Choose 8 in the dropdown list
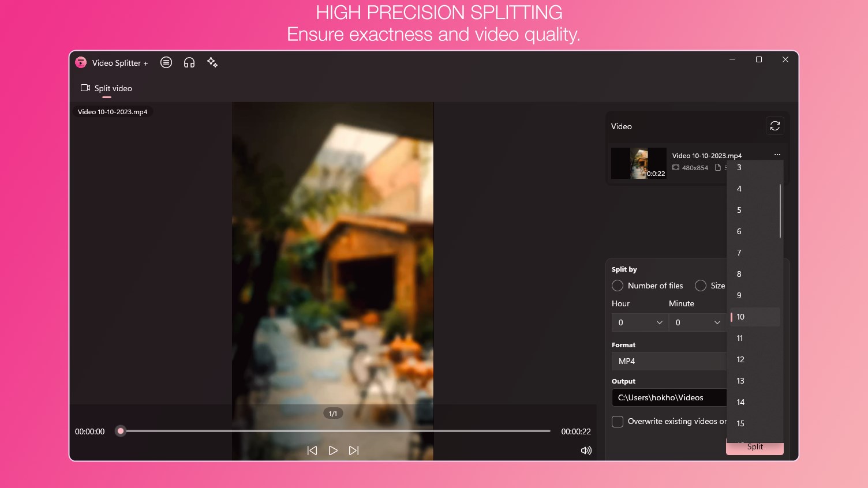The height and width of the screenshot is (488, 868). click(x=755, y=274)
